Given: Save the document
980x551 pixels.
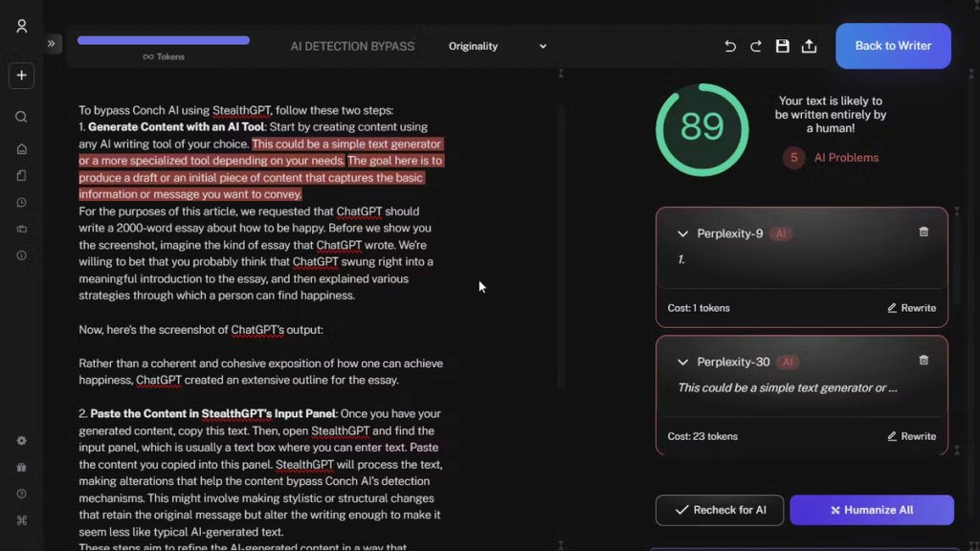Looking at the screenshot, I should click(x=783, y=46).
